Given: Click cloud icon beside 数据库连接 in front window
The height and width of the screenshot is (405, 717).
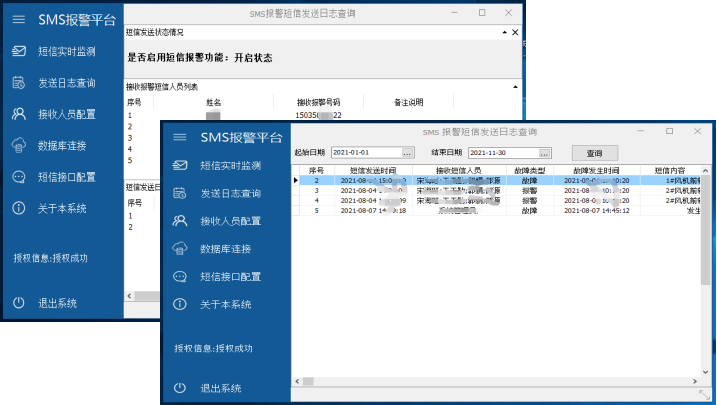Looking at the screenshot, I should [x=180, y=249].
